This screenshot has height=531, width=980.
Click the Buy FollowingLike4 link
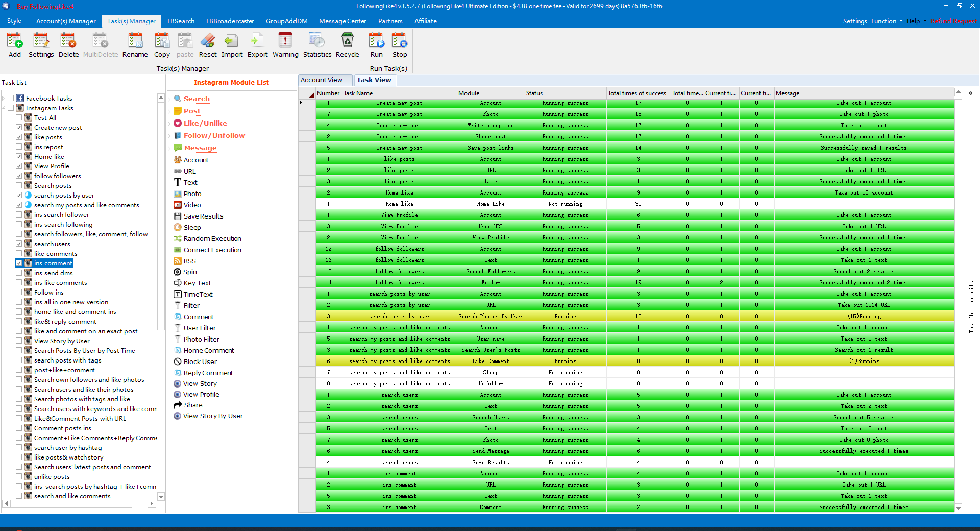(45, 6)
